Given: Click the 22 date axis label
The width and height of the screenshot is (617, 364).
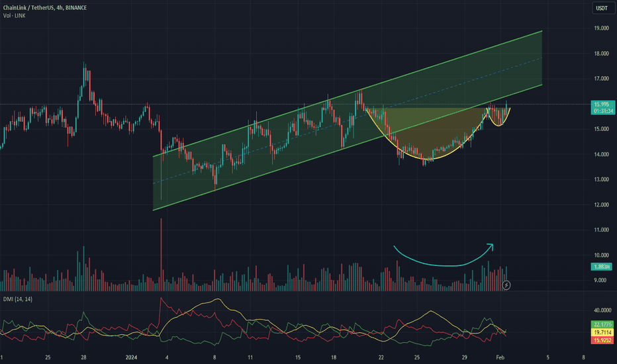Looking at the screenshot, I should tap(381, 357).
